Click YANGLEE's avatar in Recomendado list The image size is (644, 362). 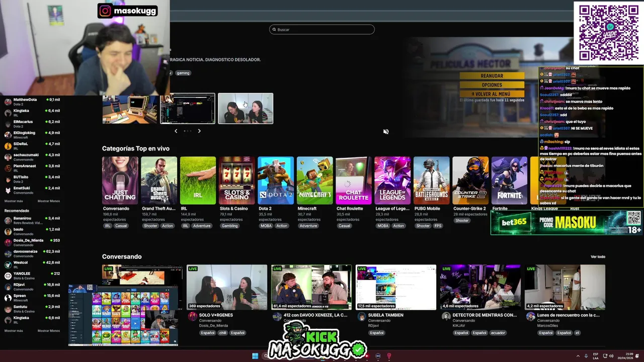[8, 276]
